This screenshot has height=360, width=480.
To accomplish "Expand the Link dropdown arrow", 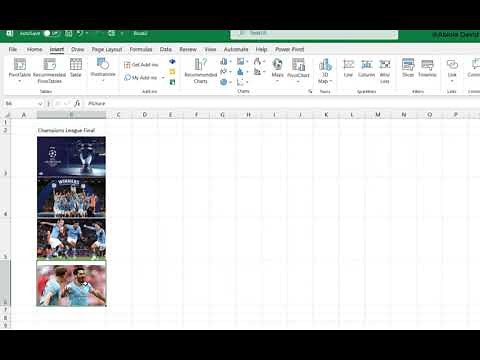I will (452, 81).
